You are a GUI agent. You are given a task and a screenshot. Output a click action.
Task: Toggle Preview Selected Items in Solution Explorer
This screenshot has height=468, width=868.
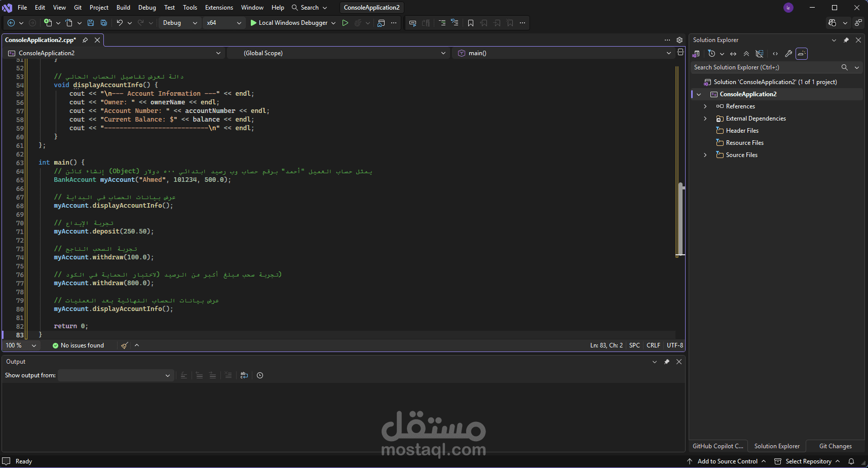pos(802,54)
